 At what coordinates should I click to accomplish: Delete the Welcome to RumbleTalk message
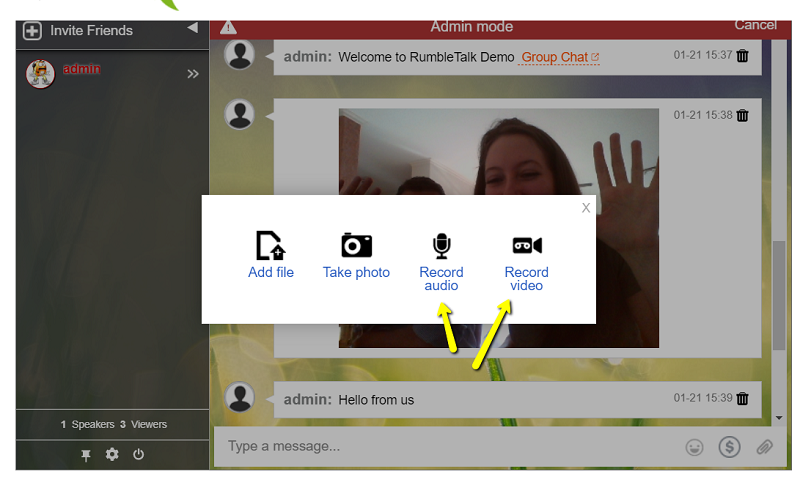(742, 56)
